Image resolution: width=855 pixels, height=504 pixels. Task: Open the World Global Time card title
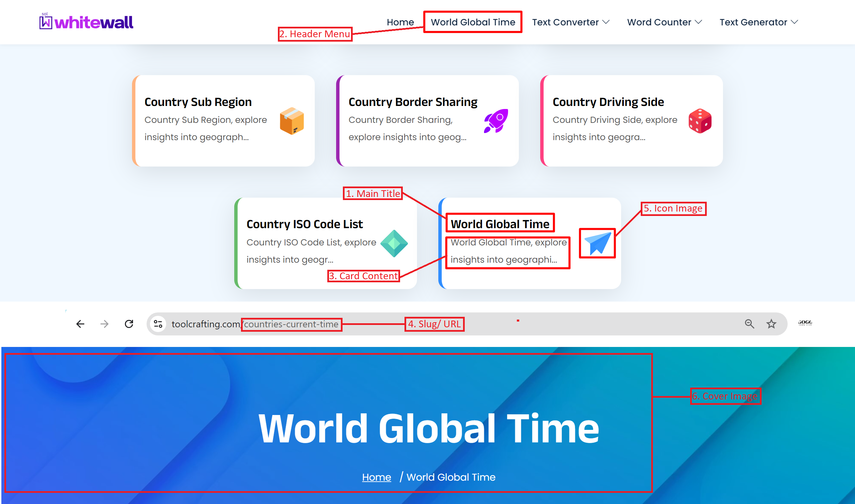tap(500, 224)
